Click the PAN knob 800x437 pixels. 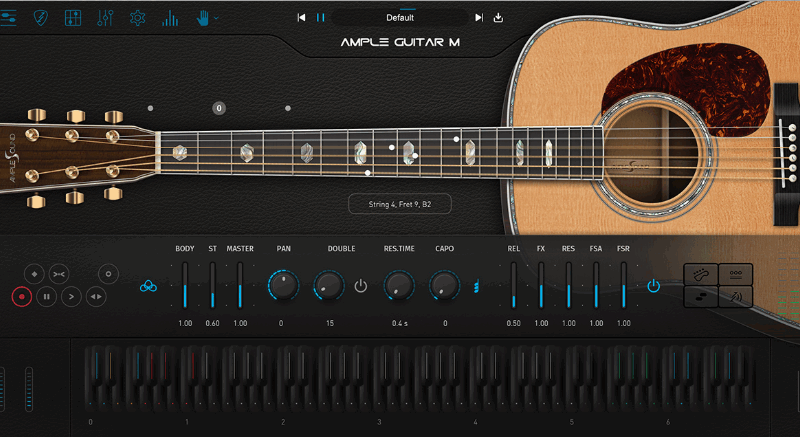(283, 285)
